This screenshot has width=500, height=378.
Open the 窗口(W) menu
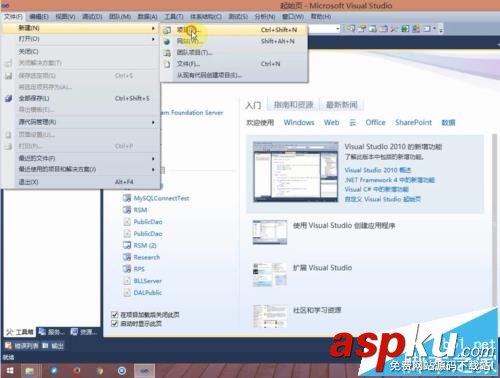[293, 16]
